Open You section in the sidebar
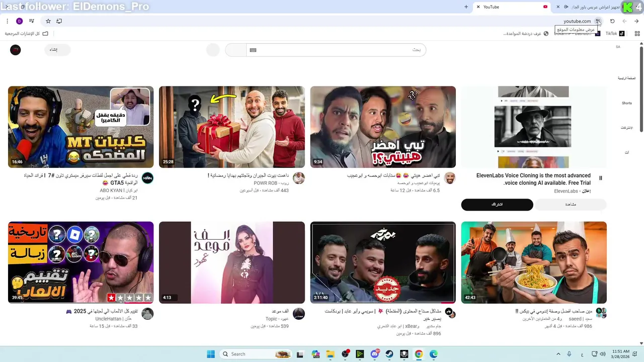The width and height of the screenshot is (644, 362). click(x=626, y=152)
